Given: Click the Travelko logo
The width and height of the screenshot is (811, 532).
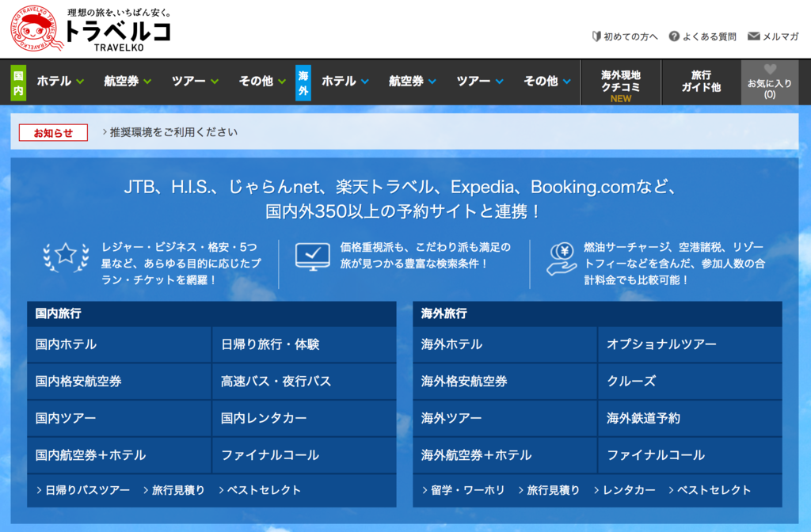Looking at the screenshot, I should click(90, 29).
